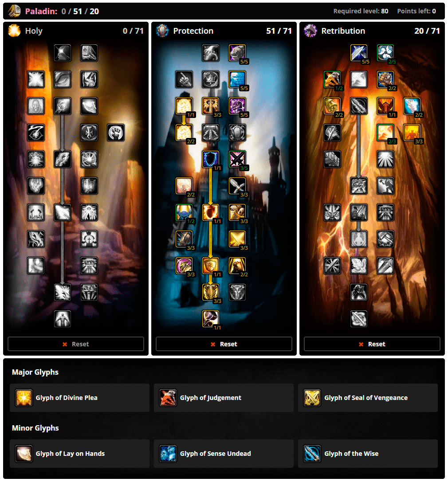Click the Toughness talent in the Protection tree
This screenshot has width=448, height=482.
point(237,106)
